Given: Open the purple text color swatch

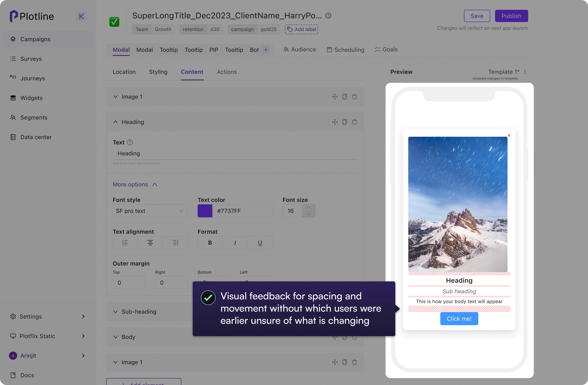Looking at the screenshot, I should (205, 211).
